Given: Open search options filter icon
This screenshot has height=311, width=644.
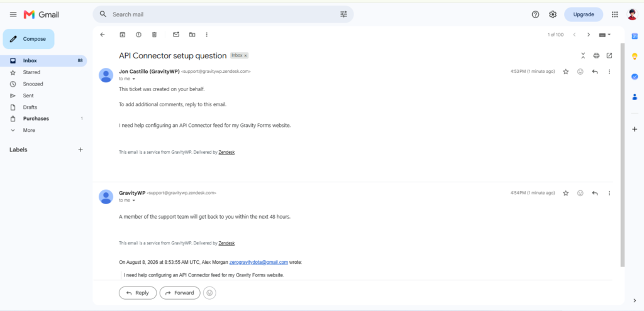Looking at the screenshot, I should tap(344, 14).
